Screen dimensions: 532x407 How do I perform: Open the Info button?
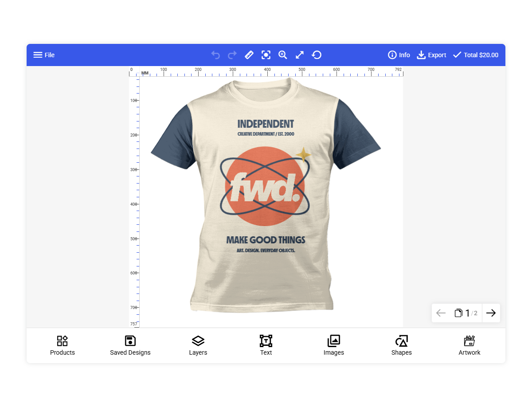[399, 55]
